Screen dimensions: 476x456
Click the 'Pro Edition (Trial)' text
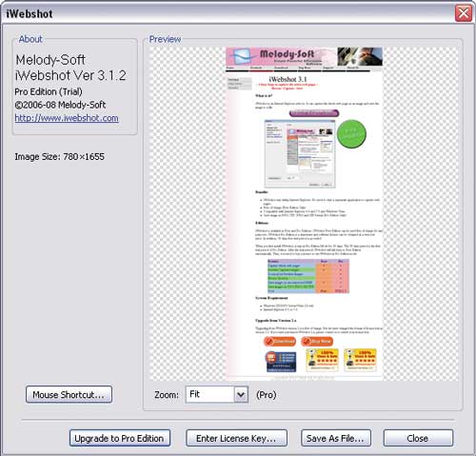pos(49,91)
